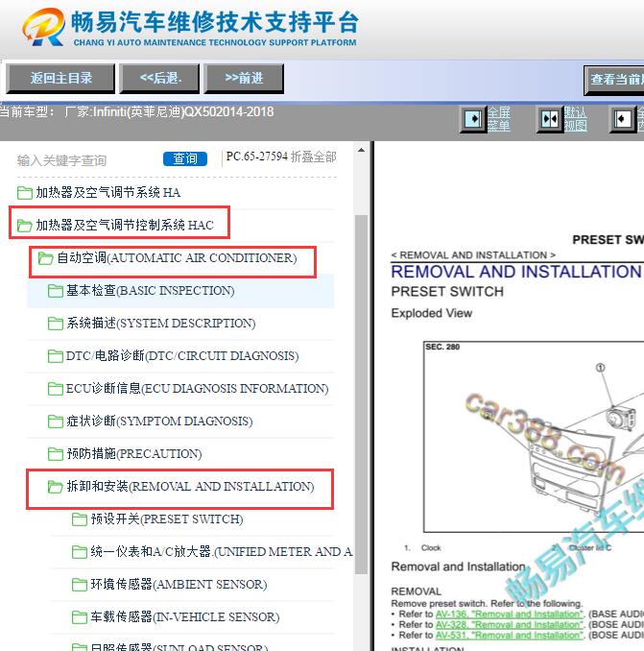Expand 加热器及空气调节系统 HA tree node
Viewport: 644px width, 651px height.
point(107,192)
